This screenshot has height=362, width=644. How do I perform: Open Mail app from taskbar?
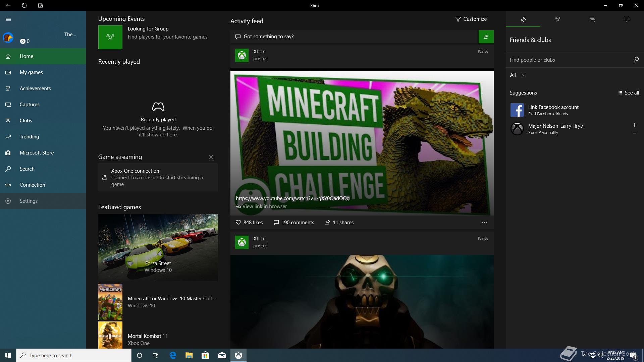pos(222,355)
